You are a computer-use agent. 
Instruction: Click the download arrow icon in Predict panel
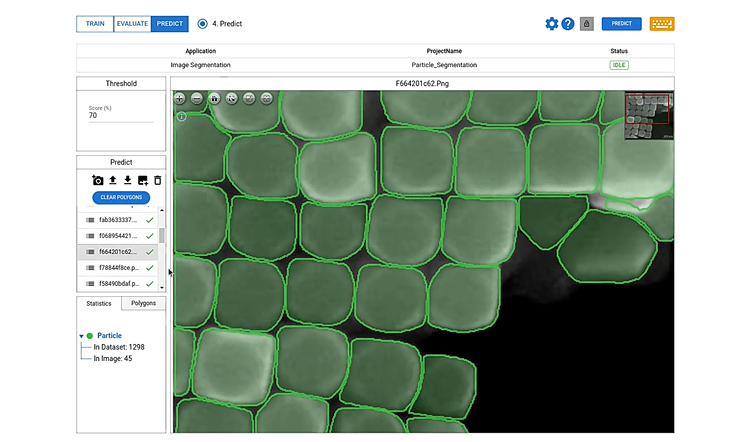pos(128,180)
